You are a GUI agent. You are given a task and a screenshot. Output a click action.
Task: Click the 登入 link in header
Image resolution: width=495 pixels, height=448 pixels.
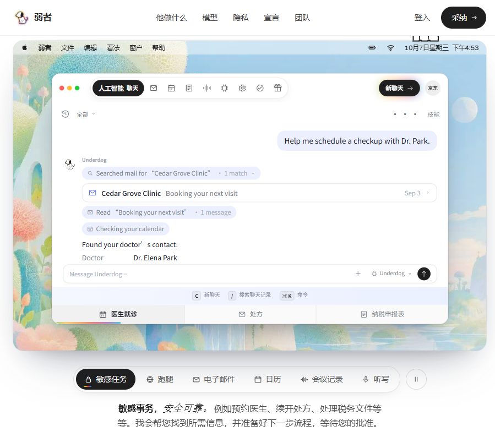(x=422, y=18)
